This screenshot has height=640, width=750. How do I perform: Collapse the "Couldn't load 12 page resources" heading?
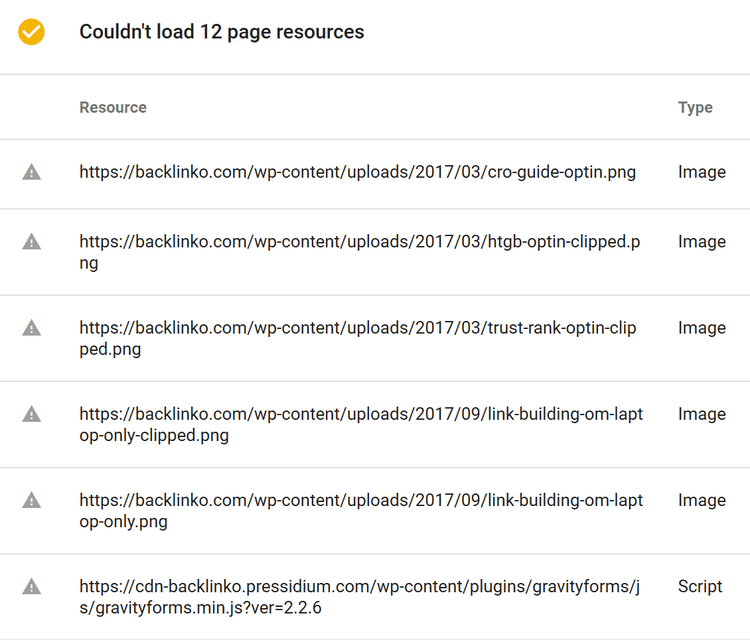[221, 32]
